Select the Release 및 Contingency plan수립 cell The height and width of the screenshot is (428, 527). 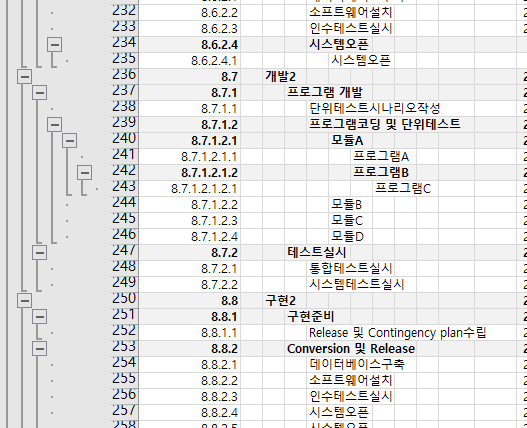[398, 333]
